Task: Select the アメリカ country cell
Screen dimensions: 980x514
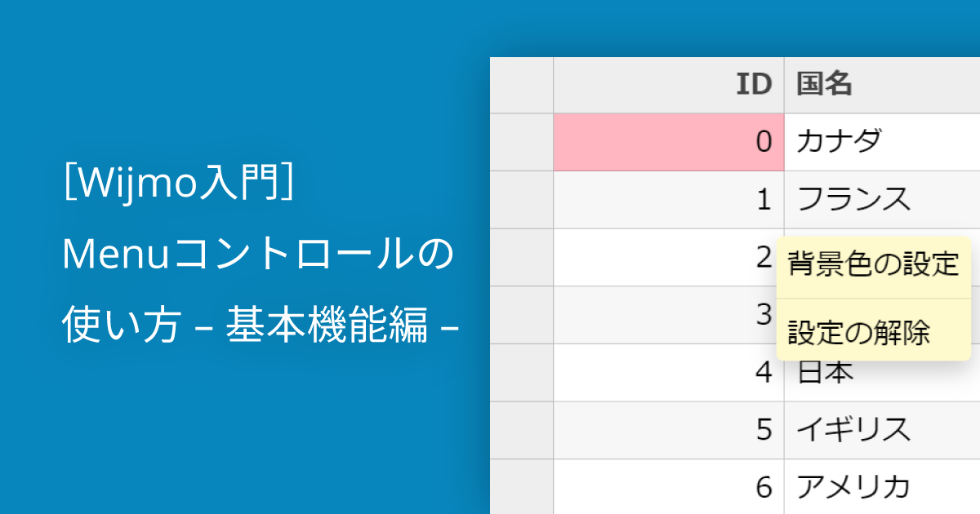Action: [x=853, y=485]
